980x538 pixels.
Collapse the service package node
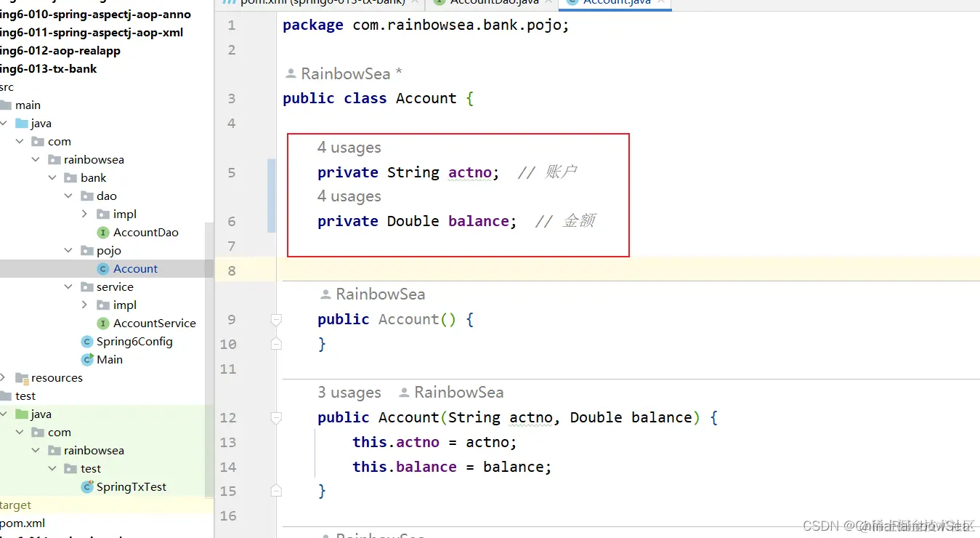(x=68, y=287)
